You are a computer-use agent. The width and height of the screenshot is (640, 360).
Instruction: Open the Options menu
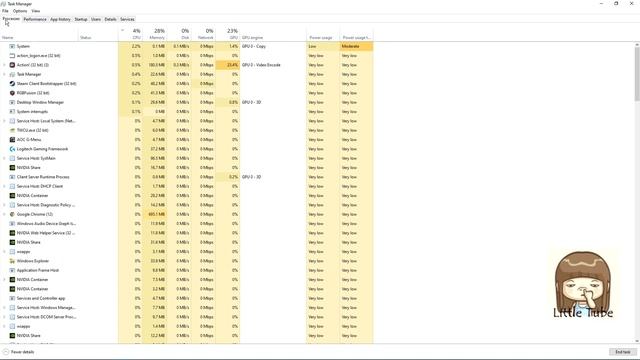[20, 11]
